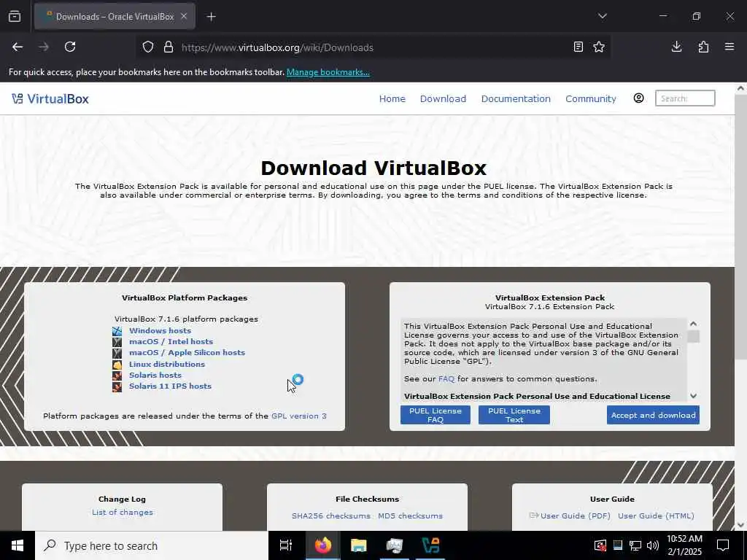The width and height of the screenshot is (747, 560).
Task: Reload the current page
Action: coord(70,47)
